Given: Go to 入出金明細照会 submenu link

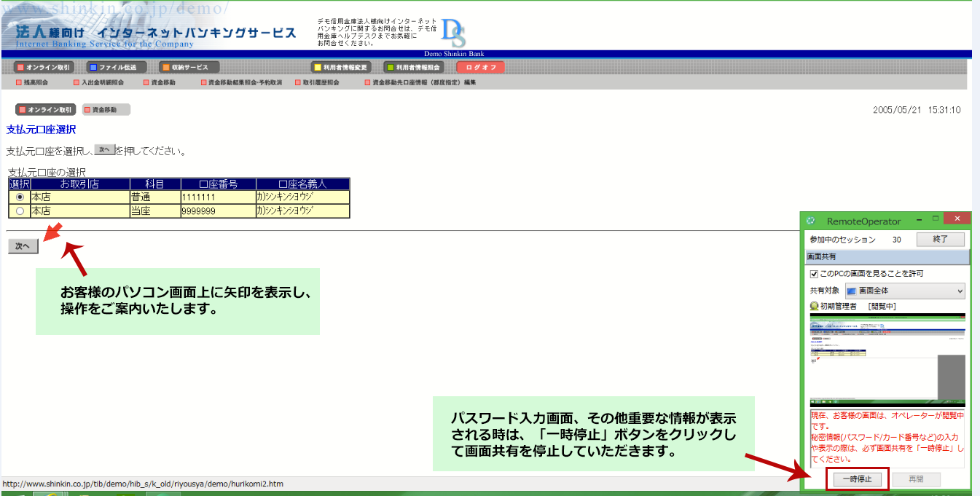Looking at the screenshot, I should 103,83.
